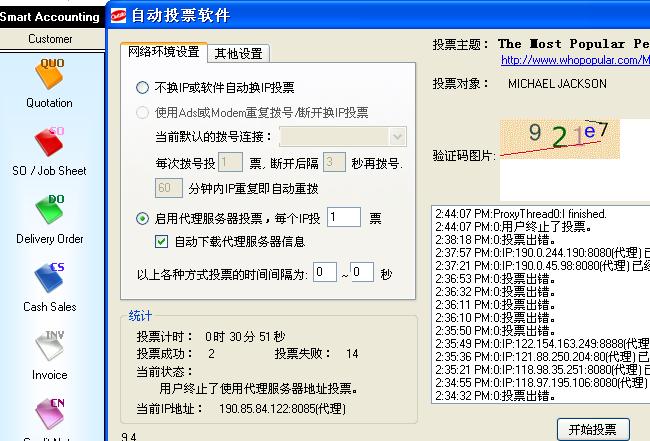Image resolution: width=650 pixels, height=441 pixels.
Task: Click the maximum time interval field
Action: (361, 272)
